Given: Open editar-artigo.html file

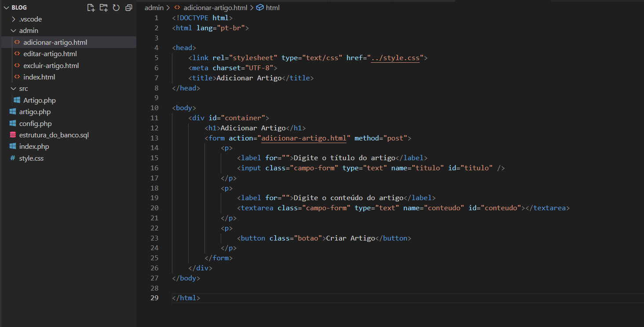Looking at the screenshot, I should (x=50, y=54).
